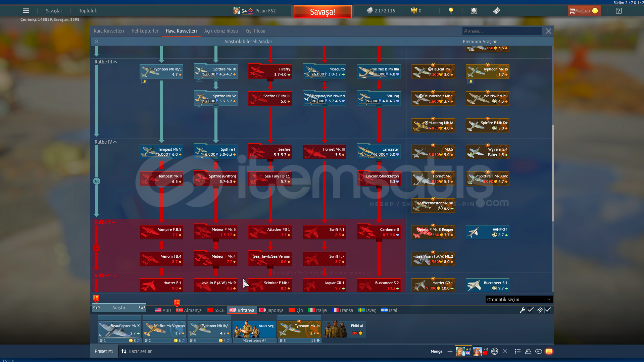Open the ticket-shaped icon beside the help button
This screenshot has height=362, width=644.
pos(497,11)
